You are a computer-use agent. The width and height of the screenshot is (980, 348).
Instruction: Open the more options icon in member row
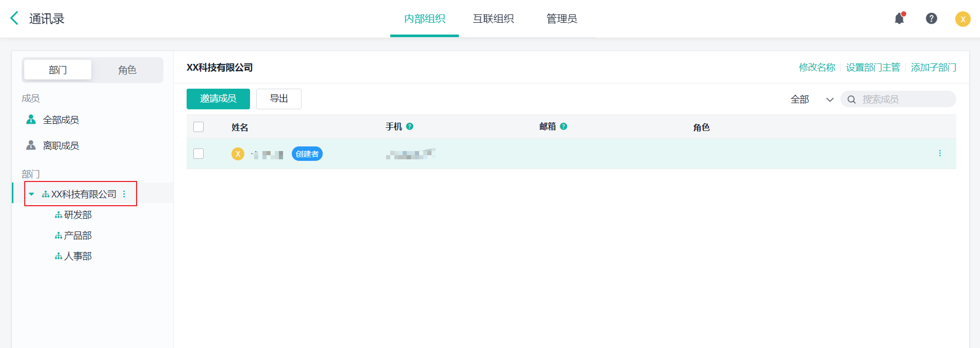(x=940, y=153)
